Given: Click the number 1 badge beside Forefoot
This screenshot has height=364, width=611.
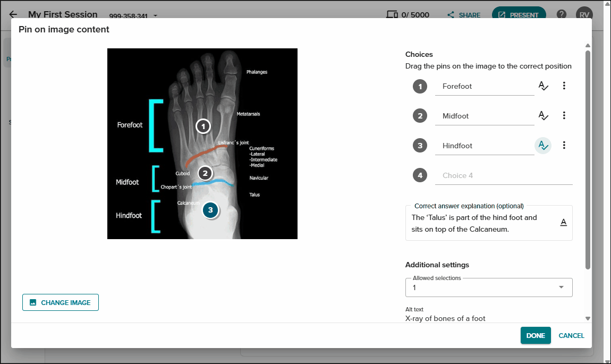Looking at the screenshot, I should pyautogui.click(x=420, y=87).
